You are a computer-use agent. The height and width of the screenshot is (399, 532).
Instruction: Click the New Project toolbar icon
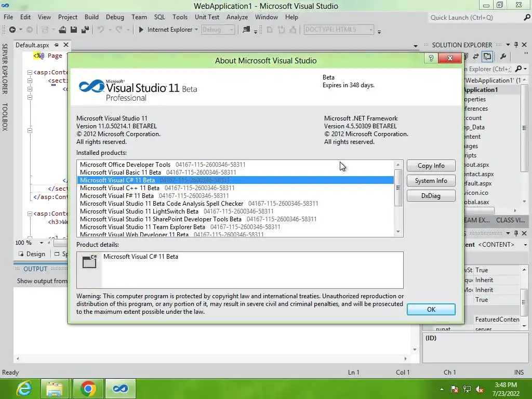[x=45, y=30]
